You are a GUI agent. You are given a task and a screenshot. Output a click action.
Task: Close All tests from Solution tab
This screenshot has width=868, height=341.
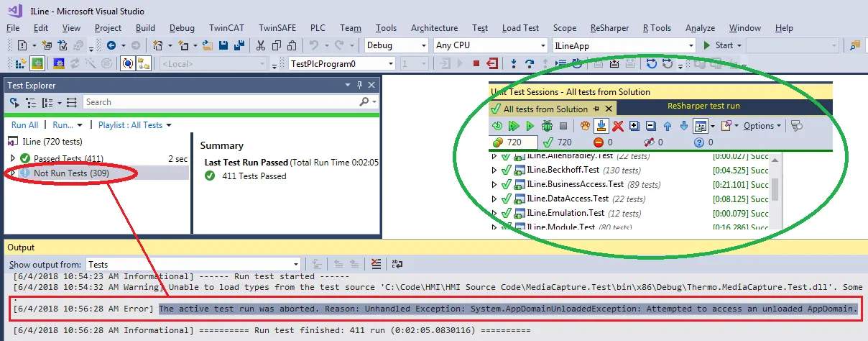(608, 109)
